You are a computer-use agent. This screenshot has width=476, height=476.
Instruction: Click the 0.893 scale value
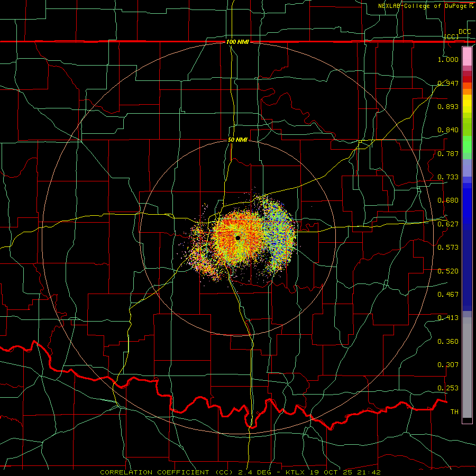[x=448, y=106]
